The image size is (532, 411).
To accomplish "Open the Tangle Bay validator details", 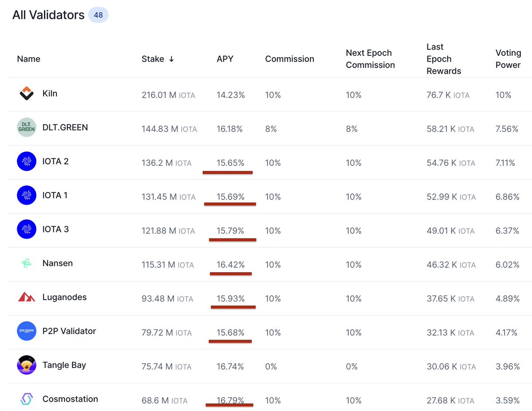I will tap(64, 365).
